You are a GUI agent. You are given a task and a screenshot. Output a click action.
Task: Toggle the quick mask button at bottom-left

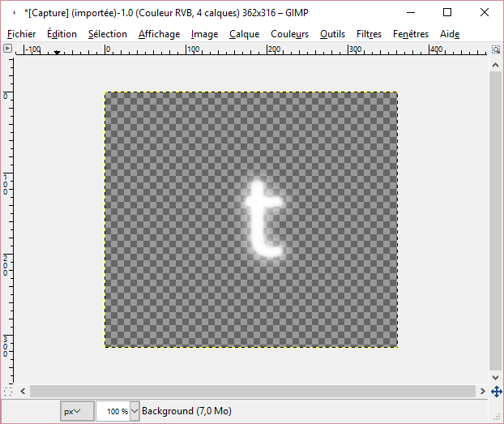click(8, 392)
